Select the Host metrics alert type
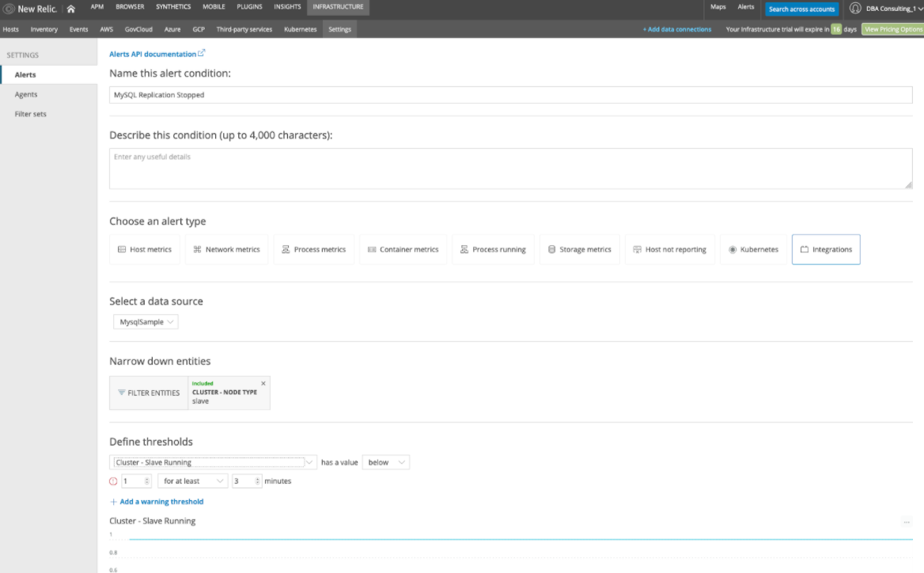The width and height of the screenshot is (924, 573). pos(145,249)
